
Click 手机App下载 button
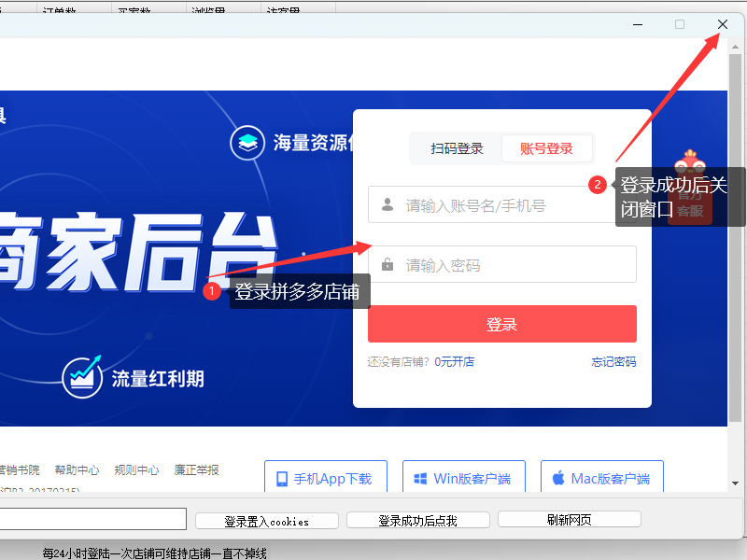[326, 477]
